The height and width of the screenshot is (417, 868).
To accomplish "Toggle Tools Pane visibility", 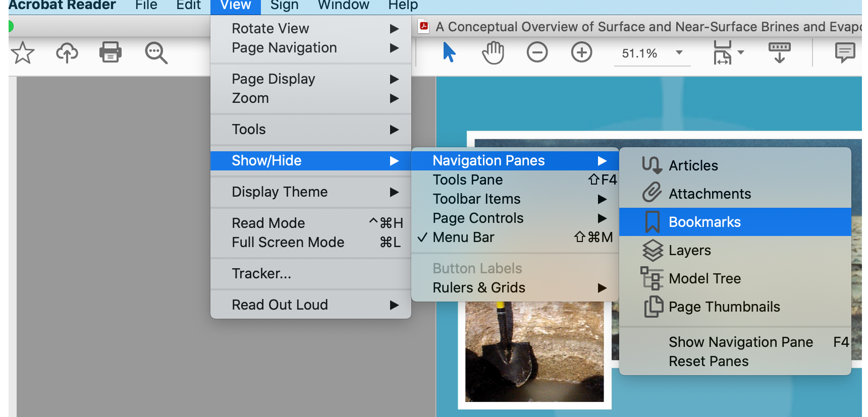I will [x=468, y=180].
